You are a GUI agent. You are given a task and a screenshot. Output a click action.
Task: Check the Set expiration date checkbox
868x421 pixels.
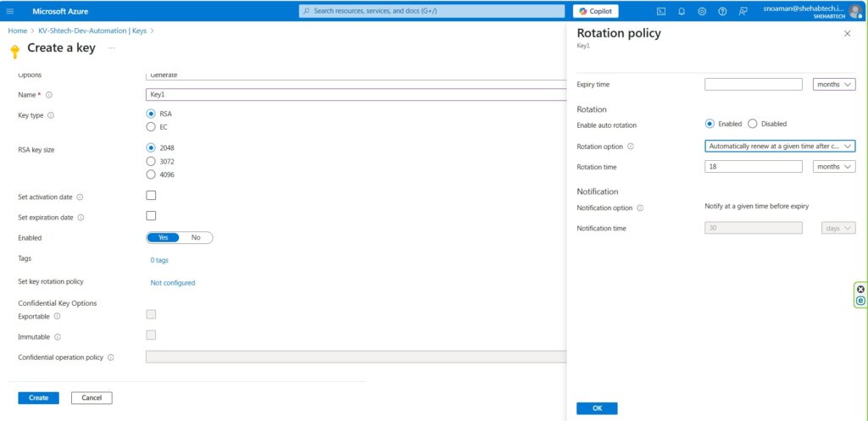[x=151, y=216]
